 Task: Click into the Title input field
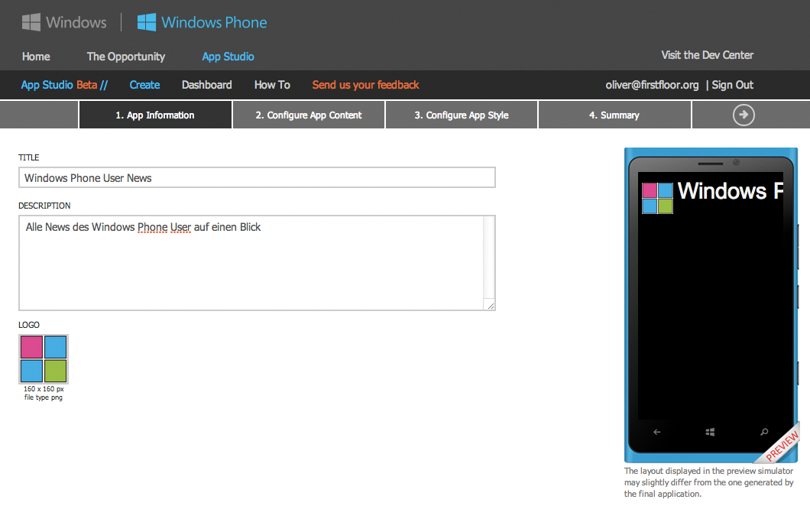point(257,177)
